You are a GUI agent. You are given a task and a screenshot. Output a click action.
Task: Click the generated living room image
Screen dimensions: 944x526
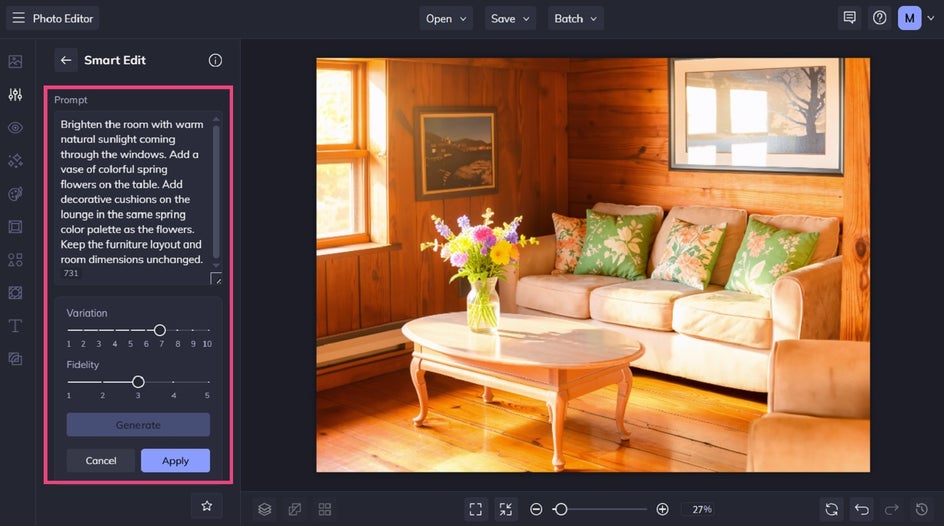[x=593, y=265]
